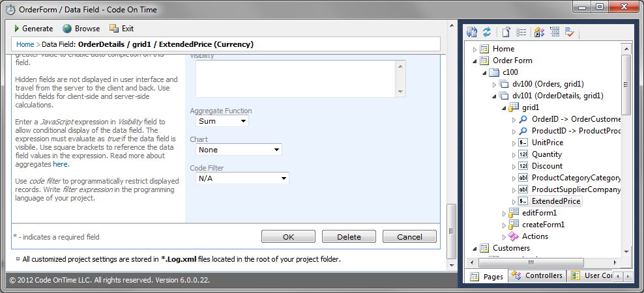Collapse the Order Form node

475,61
